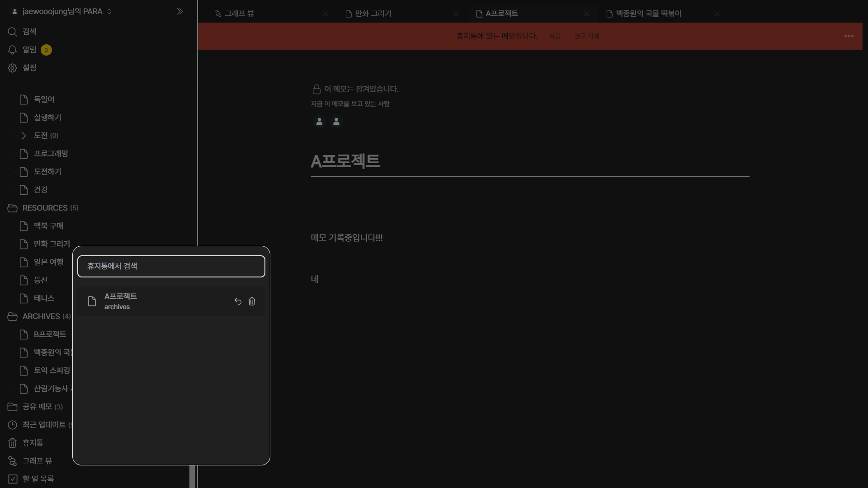Click 복원 link in trash banner
Image resolution: width=868 pixels, height=488 pixels.
(x=555, y=36)
